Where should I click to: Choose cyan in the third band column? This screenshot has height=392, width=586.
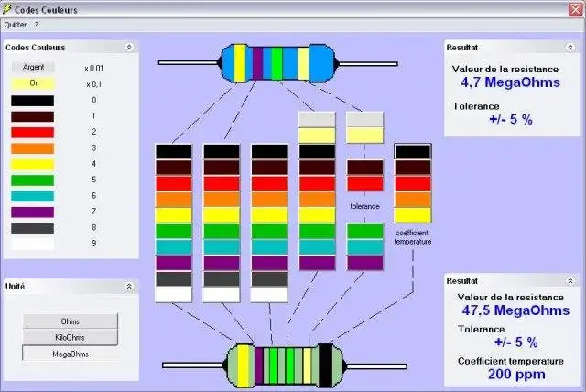(269, 247)
